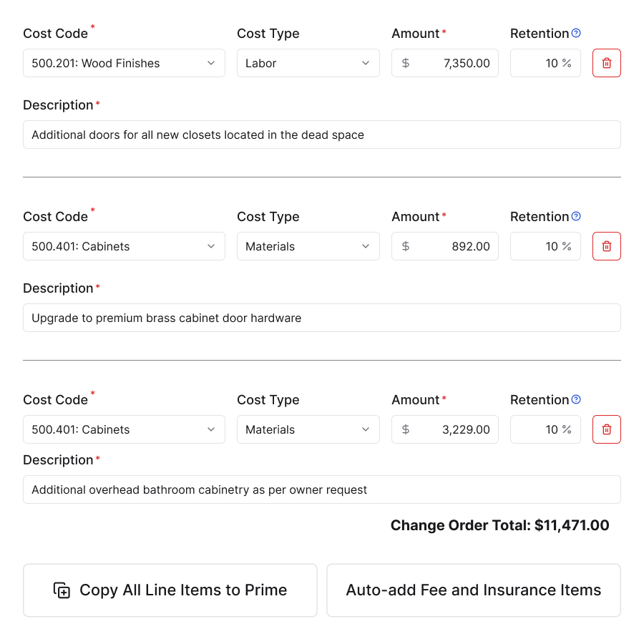
Task: Open Retention help tooltip on third line item
Action: 576,399
